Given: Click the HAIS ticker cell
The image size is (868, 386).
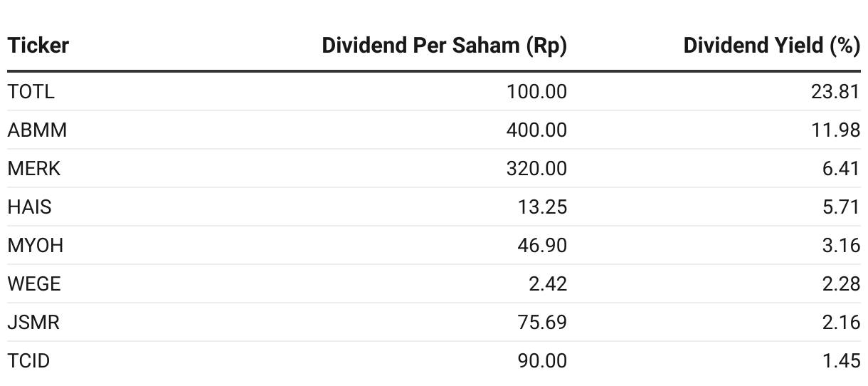Looking at the screenshot, I should click(x=29, y=207).
